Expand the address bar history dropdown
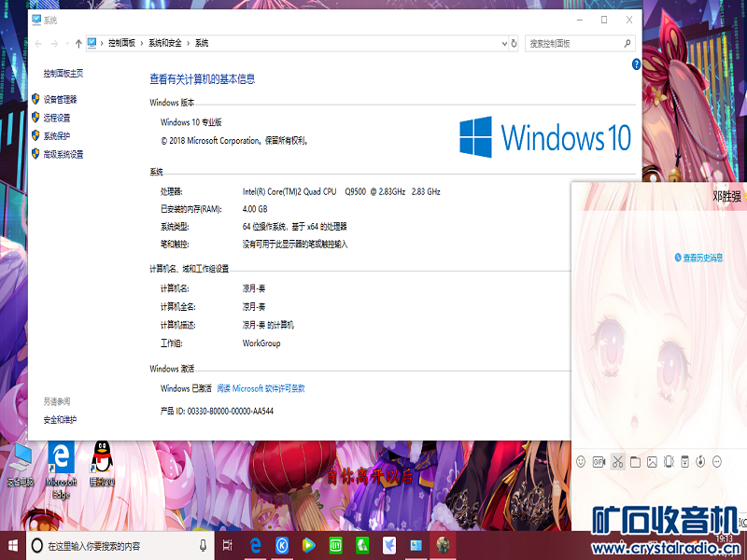747x560 pixels. (504, 43)
